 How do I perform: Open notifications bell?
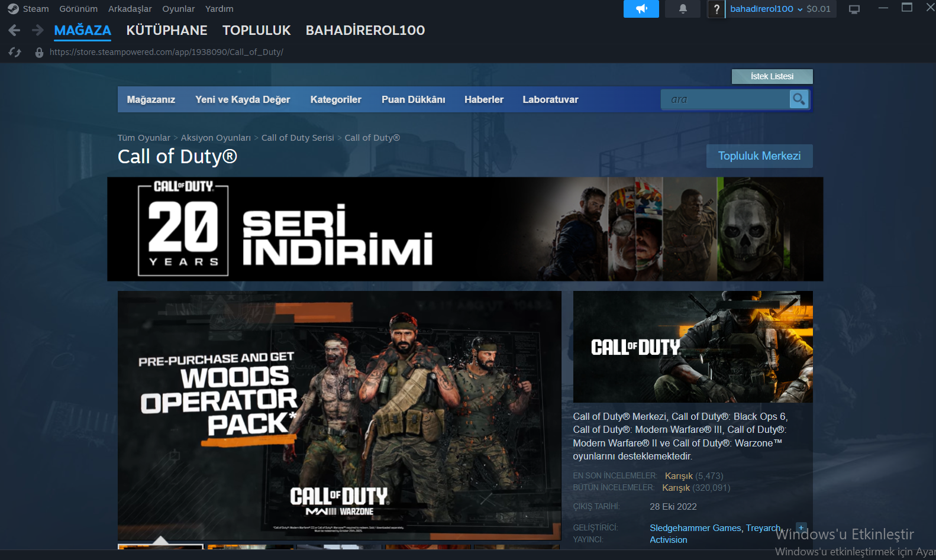pyautogui.click(x=683, y=9)
